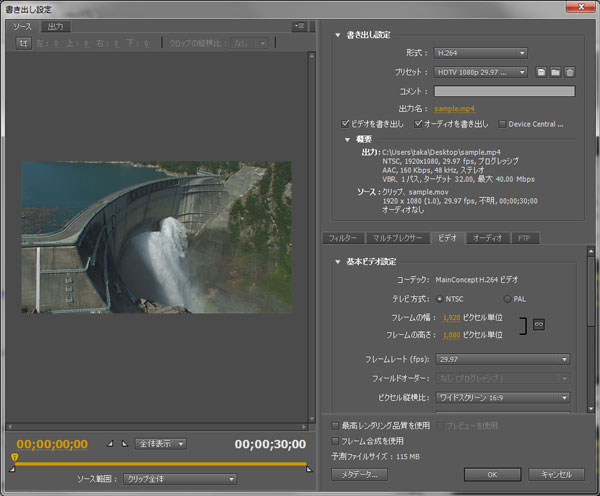Image resolution: width=600 pixels, height=496 pixels.
Task: Toggle the frame width/height link icon
Action: pyautogui.click(x=538, y=325)
